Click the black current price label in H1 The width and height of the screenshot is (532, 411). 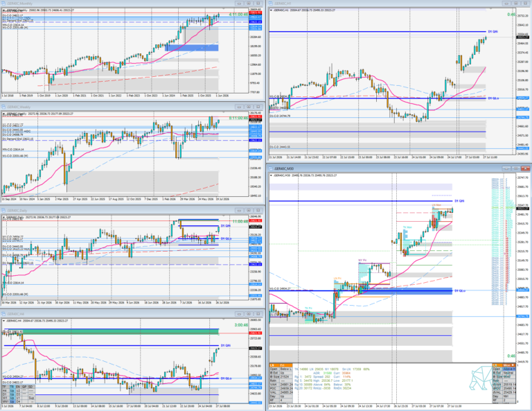522,37
